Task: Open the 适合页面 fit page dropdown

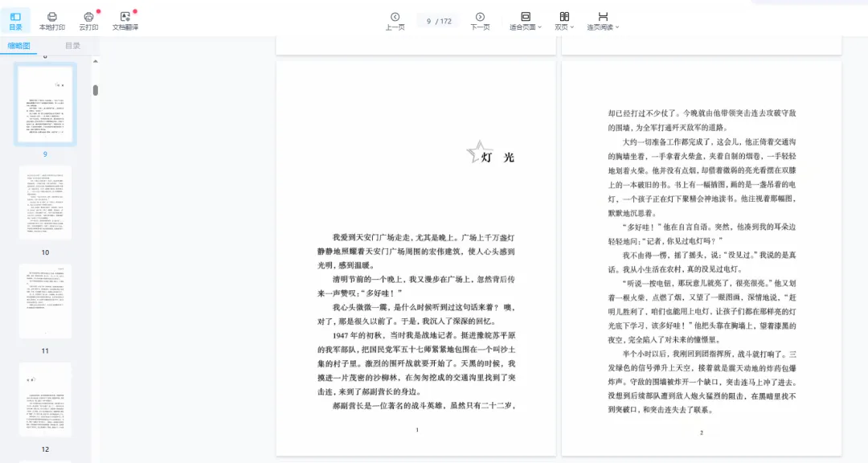Action: click(x=526, y=21)
